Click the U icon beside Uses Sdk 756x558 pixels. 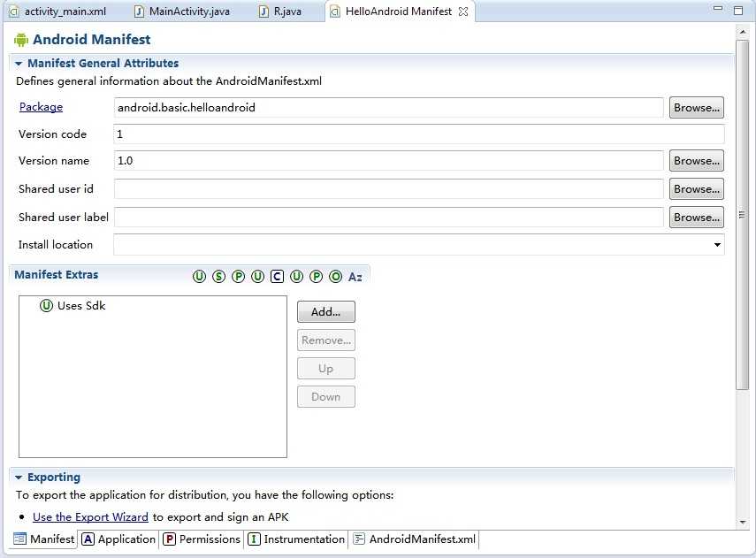46,306
